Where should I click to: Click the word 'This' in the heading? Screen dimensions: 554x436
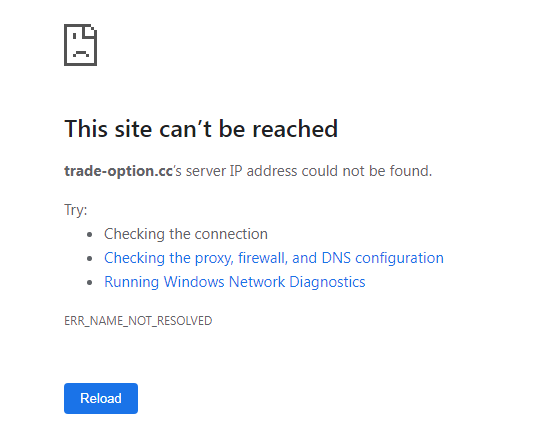[86, 129]
